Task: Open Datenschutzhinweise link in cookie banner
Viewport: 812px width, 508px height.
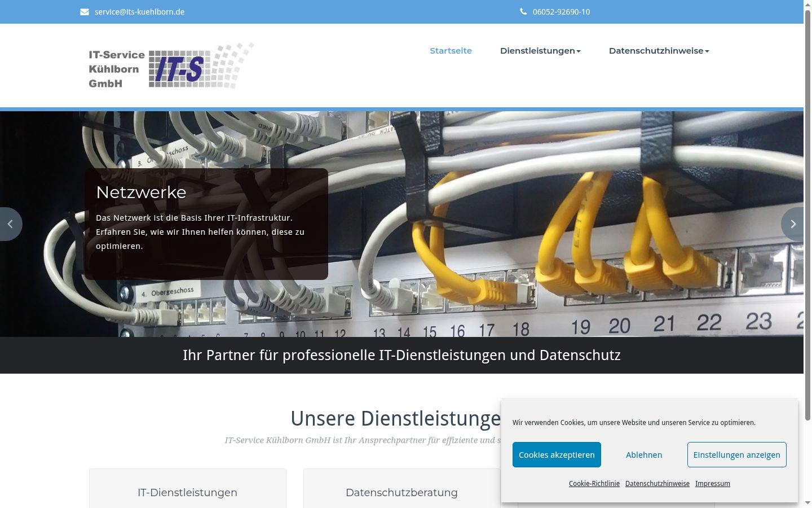Action: tap(657, 484)
